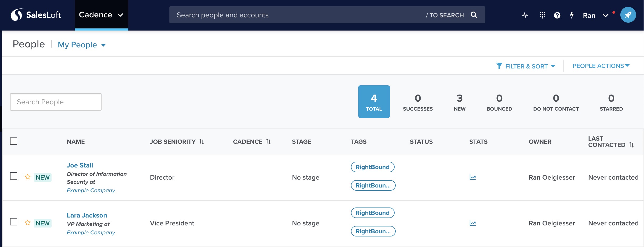Click Lara Jackson's Vice President cell
The height and width of the screenshot is (247, 644).
pyautogui.click(x=172, y=223)
